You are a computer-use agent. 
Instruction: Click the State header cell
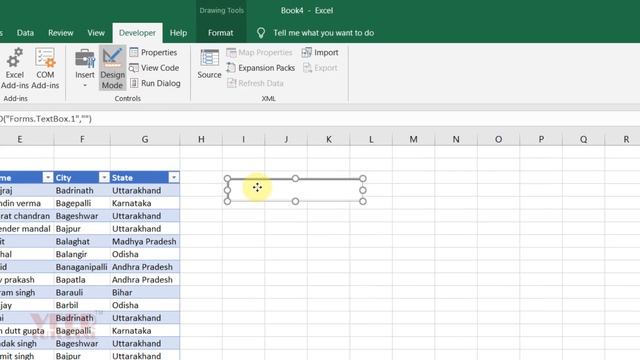pyautogui.click(x=145, y=178)
